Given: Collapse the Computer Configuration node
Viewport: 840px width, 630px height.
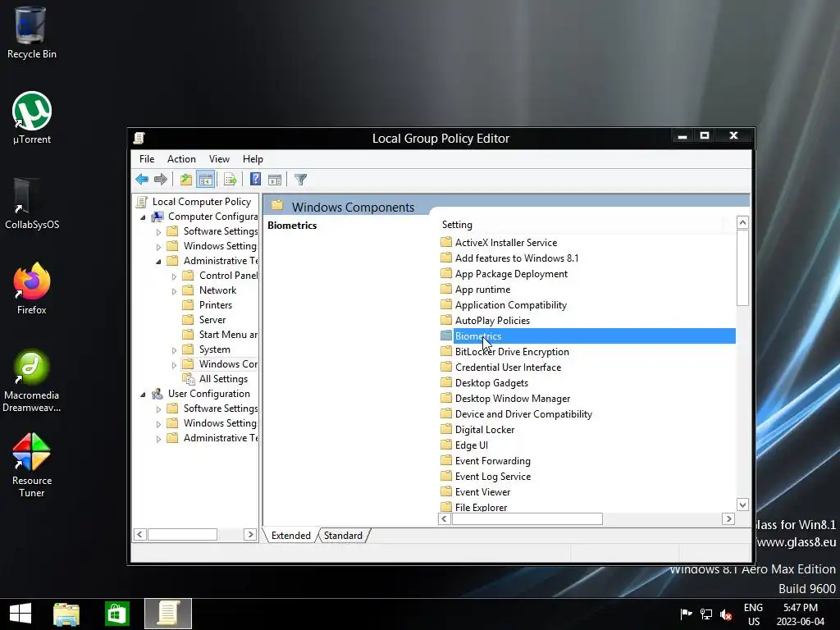Looking at the screenshot, I should click(143, 217).
